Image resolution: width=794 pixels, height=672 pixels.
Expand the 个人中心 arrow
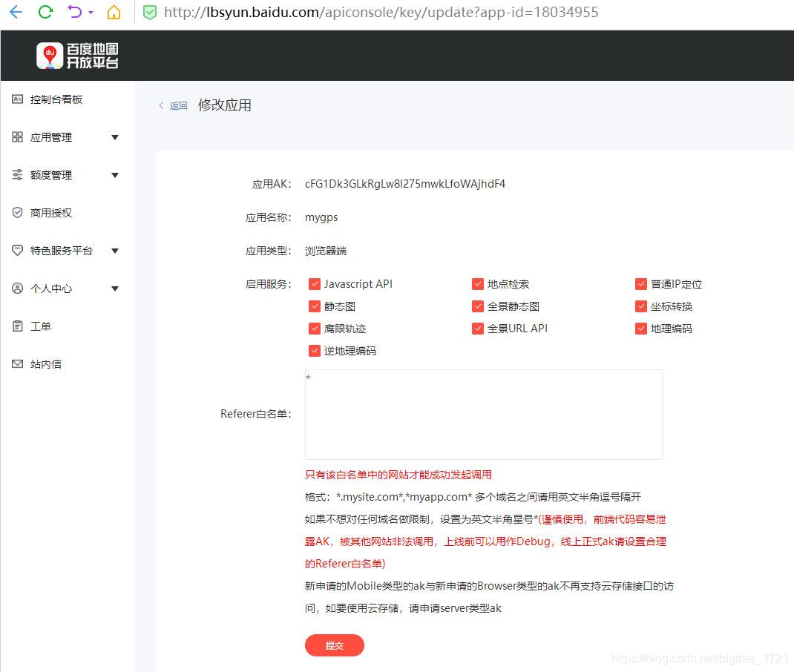pos(115,289)
